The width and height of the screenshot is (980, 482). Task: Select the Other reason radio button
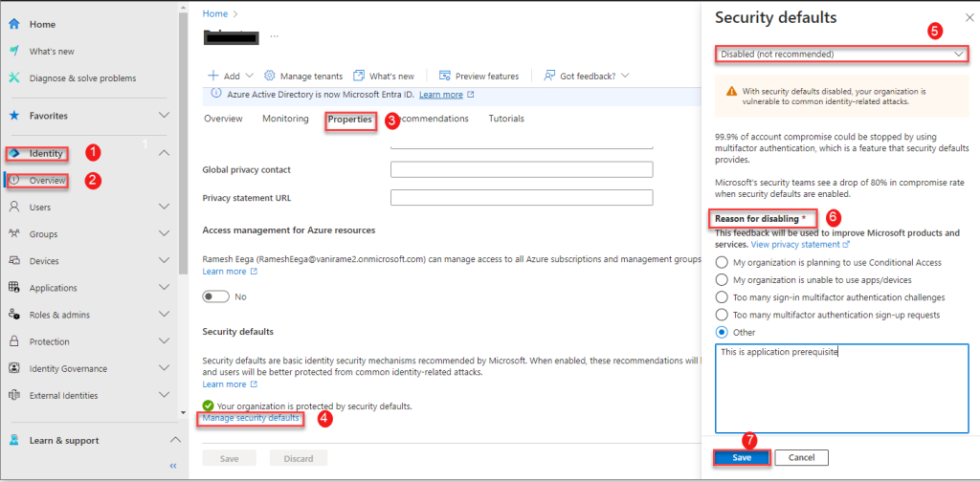coord(722,332)
